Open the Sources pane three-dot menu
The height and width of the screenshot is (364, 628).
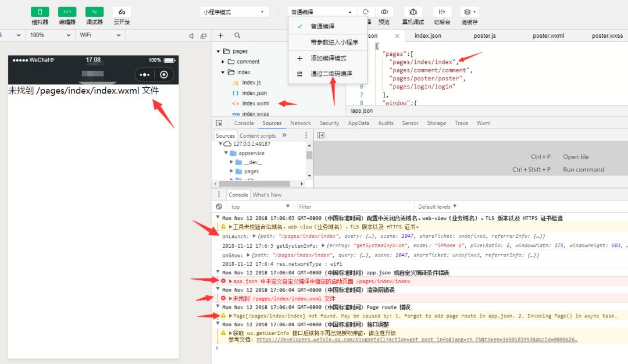(306, 135)
